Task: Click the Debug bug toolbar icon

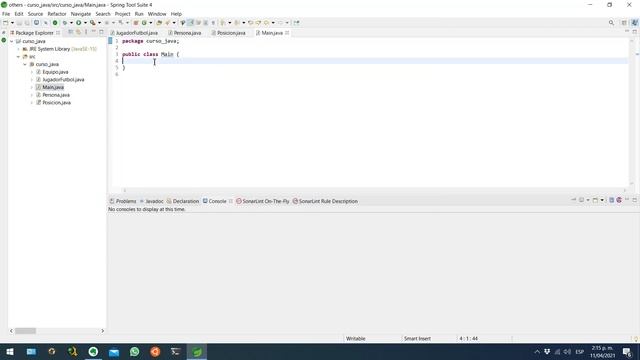Action: click(x=64, y=23)
